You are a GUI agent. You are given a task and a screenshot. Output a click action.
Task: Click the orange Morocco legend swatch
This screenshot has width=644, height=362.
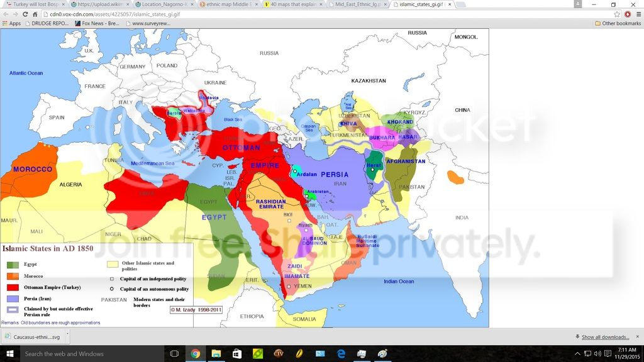[13, 276]
